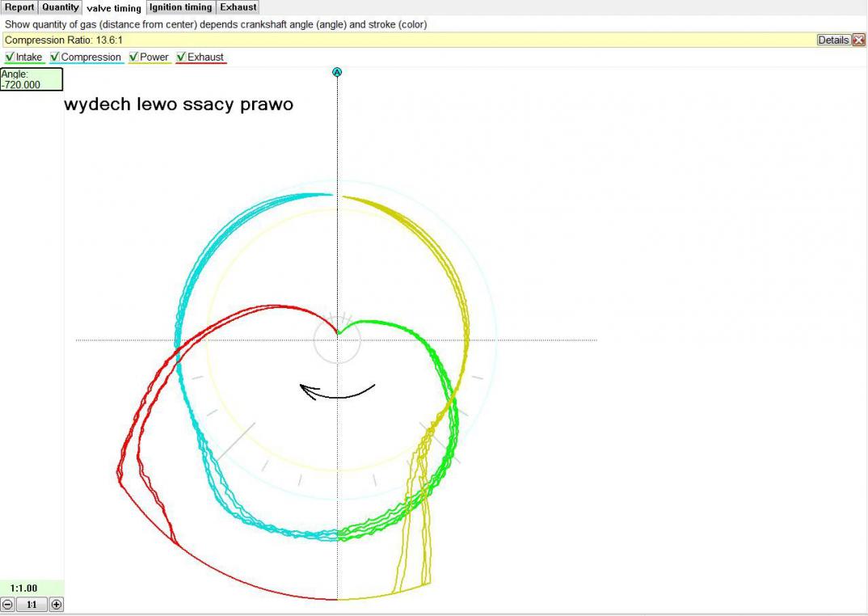Click the zoom out minus icon

8,605
